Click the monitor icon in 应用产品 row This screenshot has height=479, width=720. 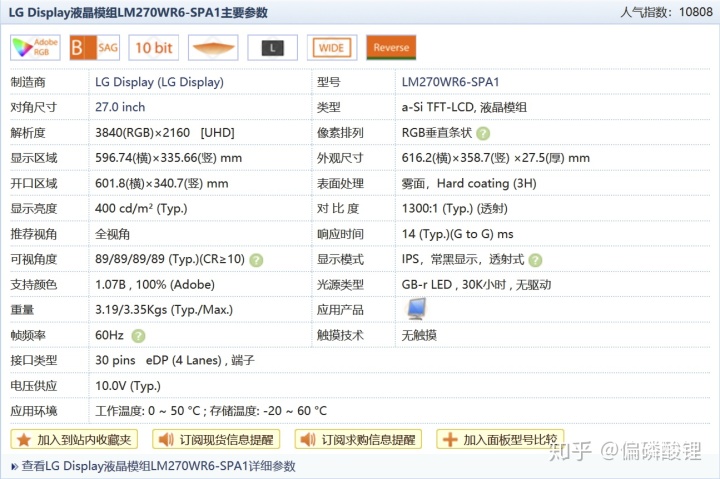tap(416, 309)
